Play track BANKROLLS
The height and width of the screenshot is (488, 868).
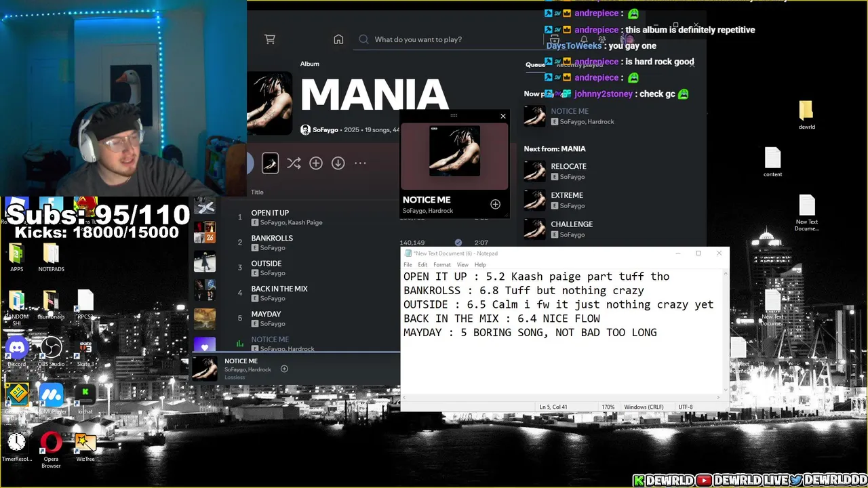point(272,238)
